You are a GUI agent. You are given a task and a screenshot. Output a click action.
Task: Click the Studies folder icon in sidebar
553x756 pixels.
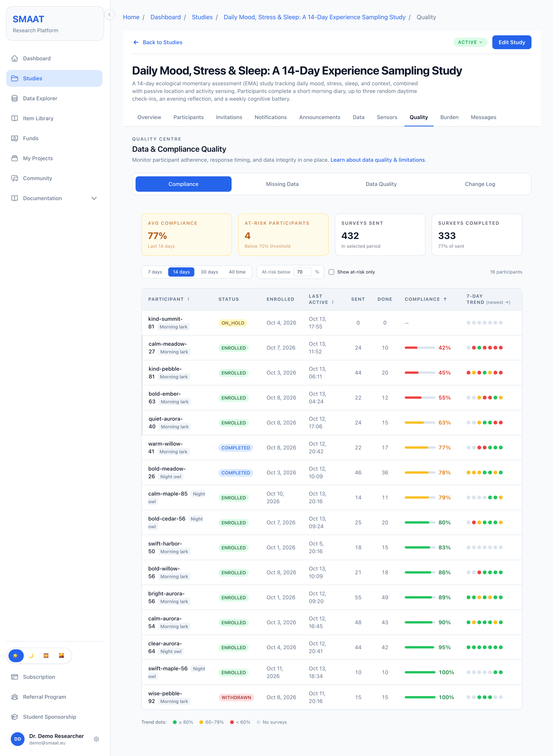point(14,78)
